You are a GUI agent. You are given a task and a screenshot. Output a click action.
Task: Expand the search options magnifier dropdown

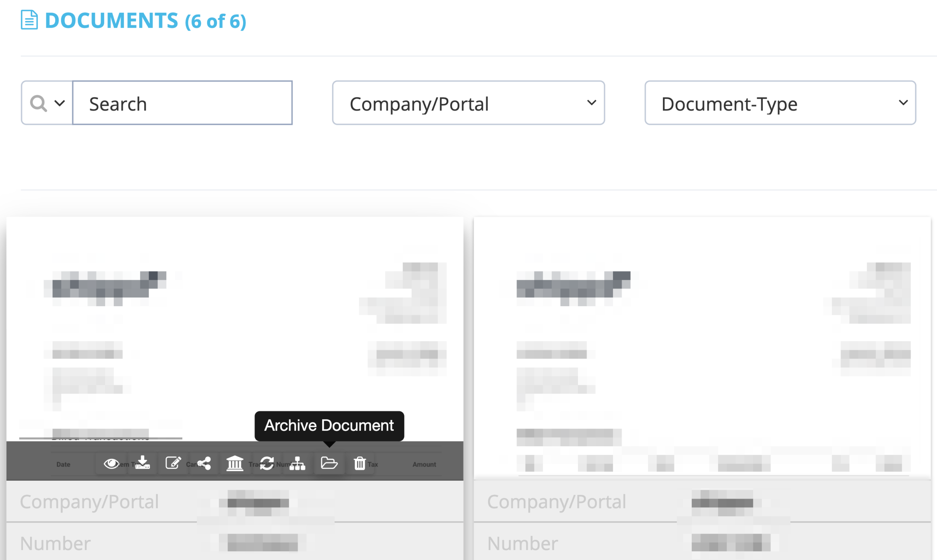47,103
